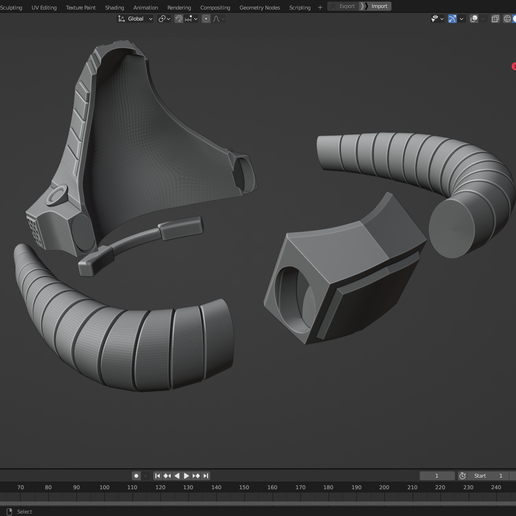Toggle proportional editing in header
The width and height of the screenshot is (516, 516).
206,19
